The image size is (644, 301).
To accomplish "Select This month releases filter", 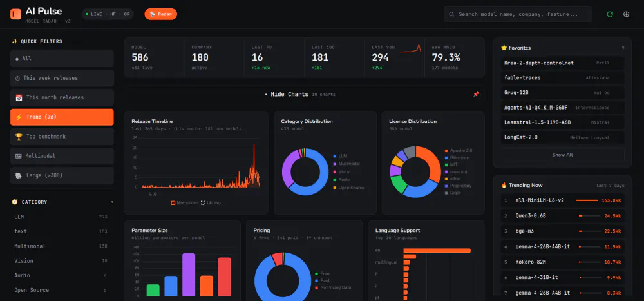I will (62, 97).
